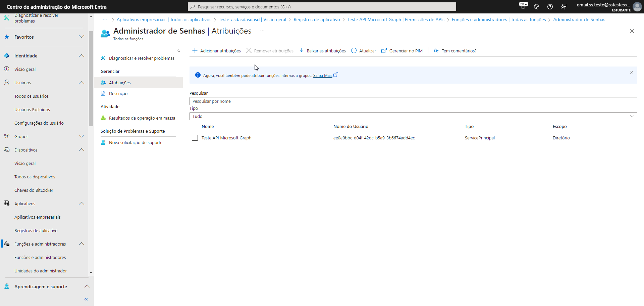Click the more options ellipsis beside the Atribuições title

click(x=262, y=31)
